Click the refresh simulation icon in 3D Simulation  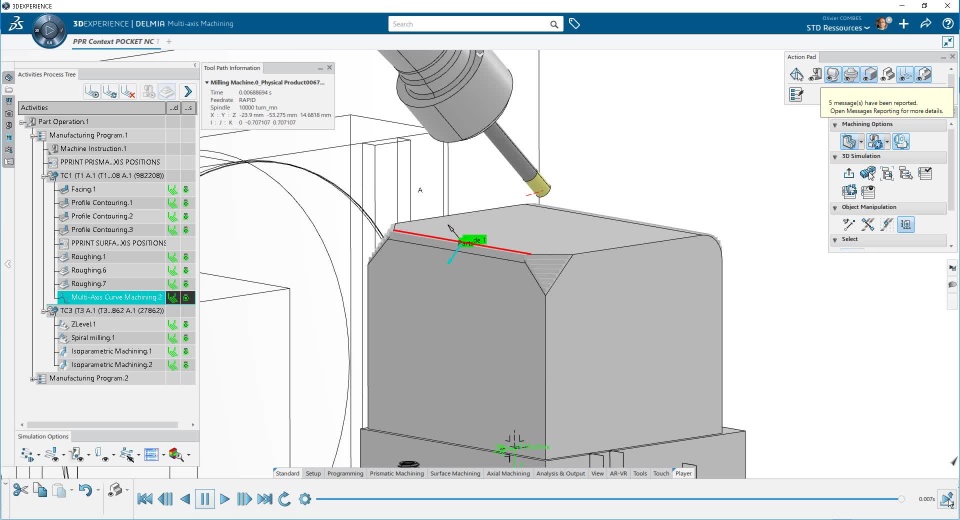click(x=849, y=192)
